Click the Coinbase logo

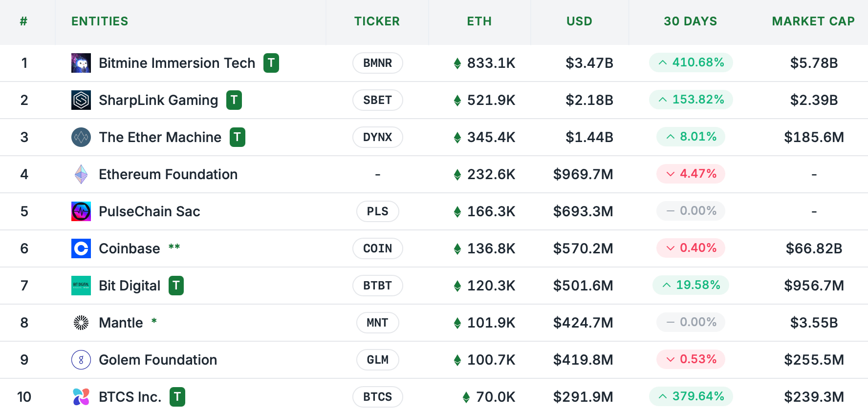pos(81,248)
